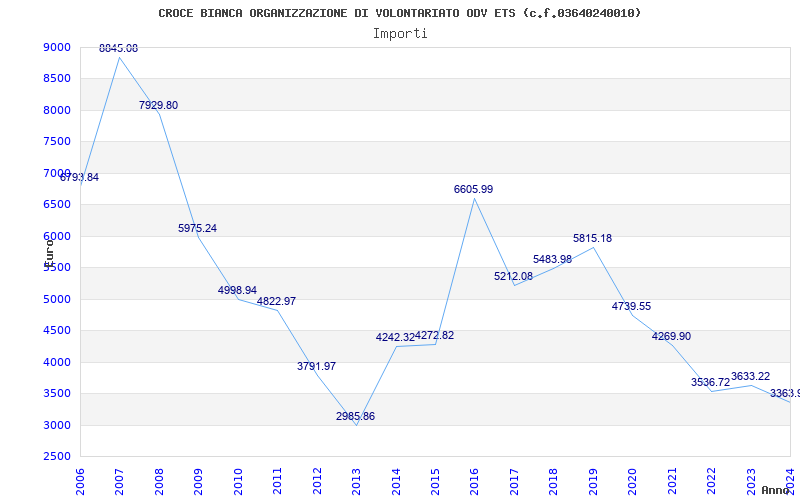Click the 2017 x-axis year label

click(x=514, y=481)
